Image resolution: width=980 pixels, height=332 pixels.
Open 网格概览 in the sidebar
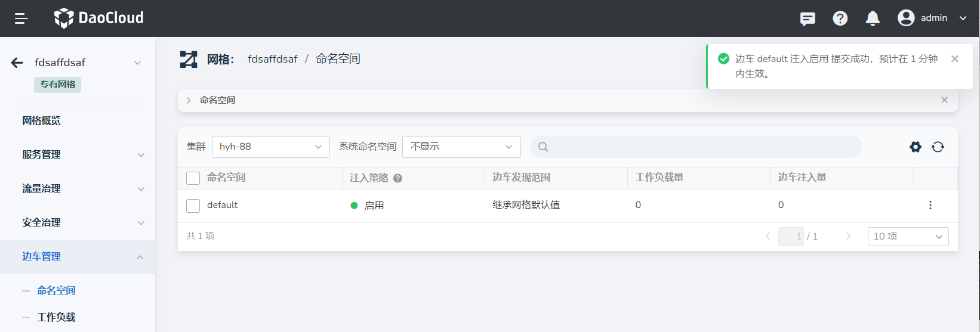point(41,120)
